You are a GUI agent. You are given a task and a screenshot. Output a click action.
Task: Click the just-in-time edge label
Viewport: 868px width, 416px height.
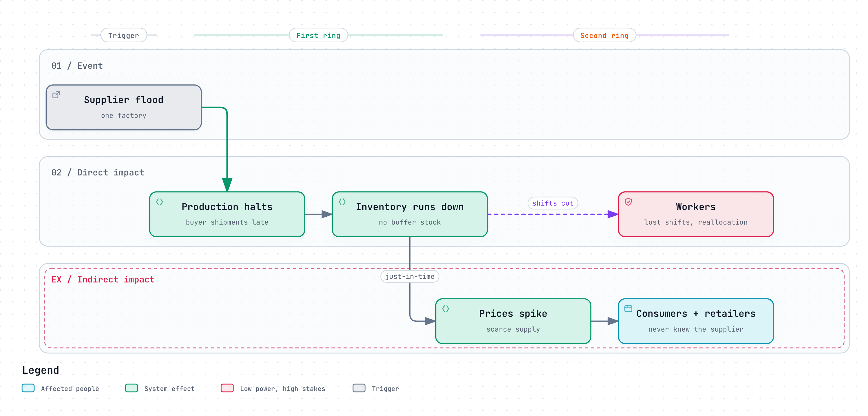pyautogui.click(x=410, y=276)
